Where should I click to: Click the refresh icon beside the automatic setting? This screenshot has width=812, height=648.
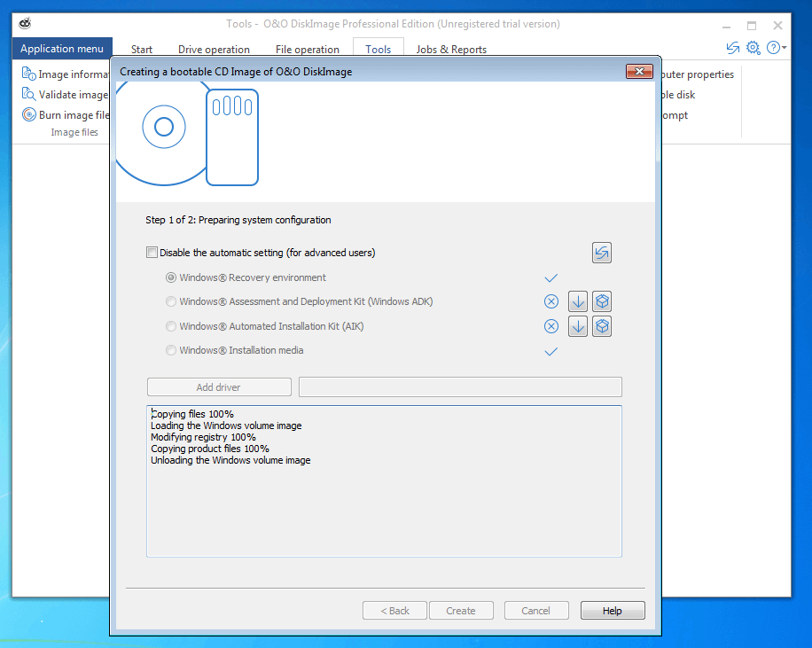tap(602, 253)
